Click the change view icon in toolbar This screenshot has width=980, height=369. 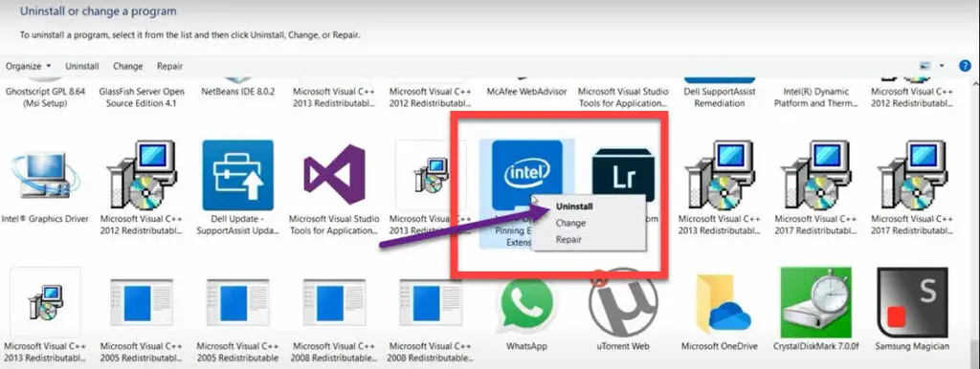(x=925, y=66)
